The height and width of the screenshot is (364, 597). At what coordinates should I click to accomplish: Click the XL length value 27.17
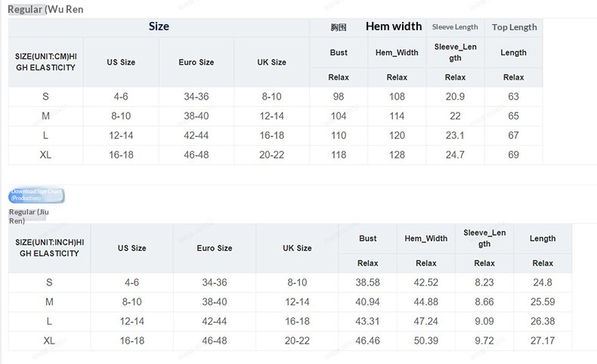(x=543, y=341)
